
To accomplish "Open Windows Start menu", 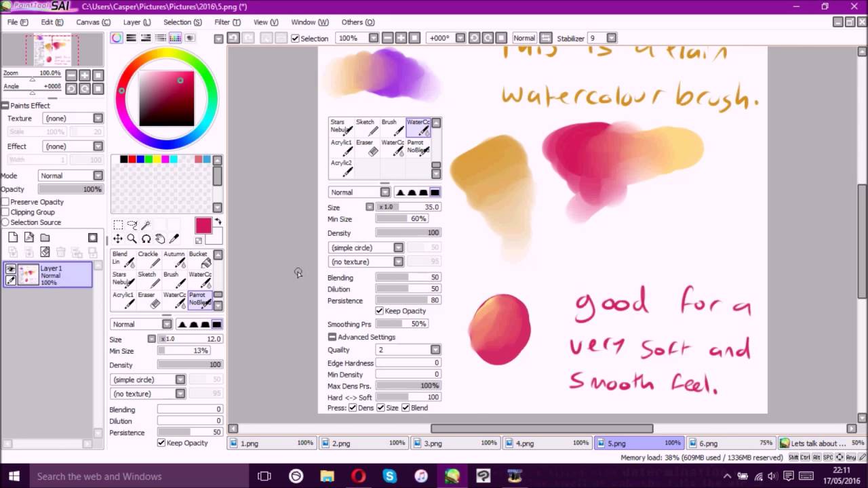I will (x=14, y=476).
